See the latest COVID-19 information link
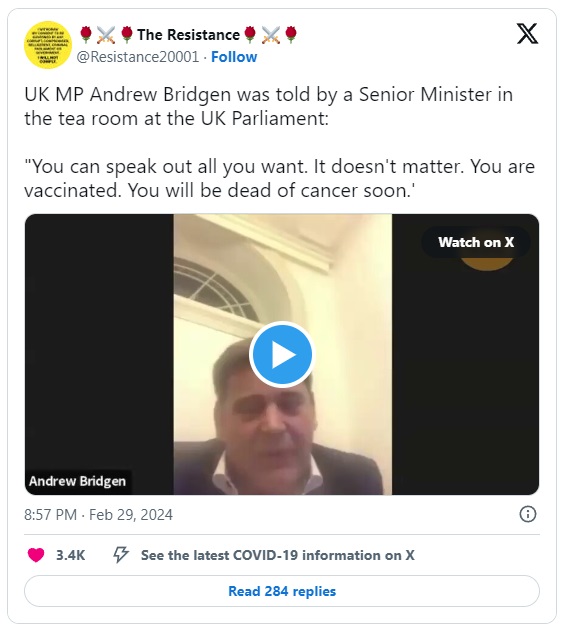The width and height of the screenshot is (565, 634). click(277, 555)
